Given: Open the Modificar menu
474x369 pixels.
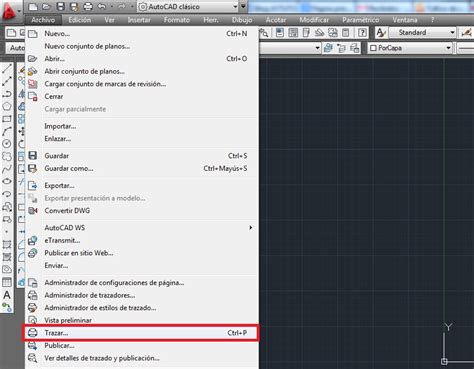Looking at the screenshot, I should pyautogui.click(x=314, y=20).
